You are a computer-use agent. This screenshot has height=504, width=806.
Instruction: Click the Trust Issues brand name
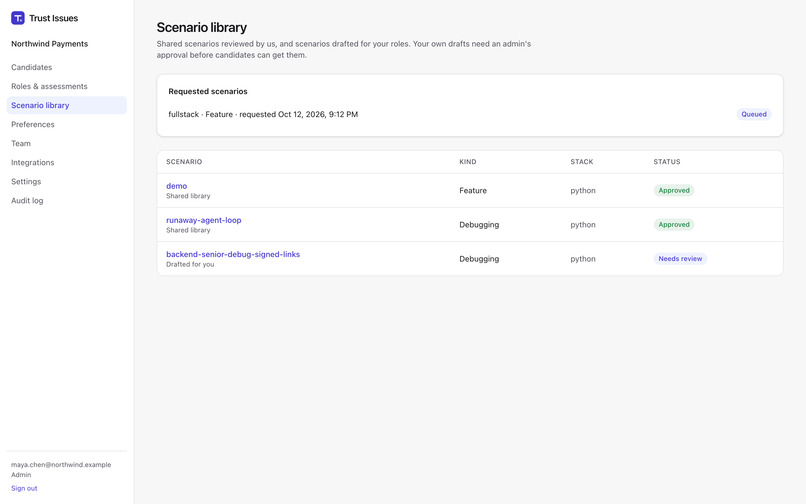(53, 18)
